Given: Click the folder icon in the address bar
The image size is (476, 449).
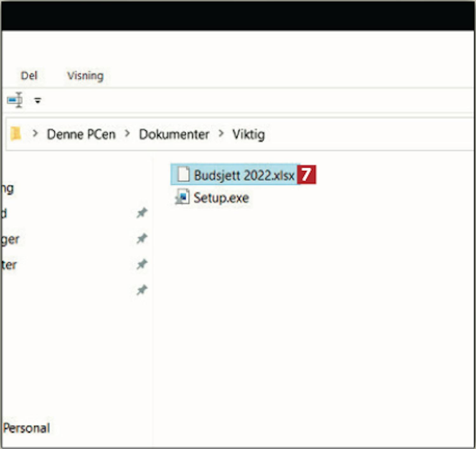Looking at the screenshot, I should [16, 134].
